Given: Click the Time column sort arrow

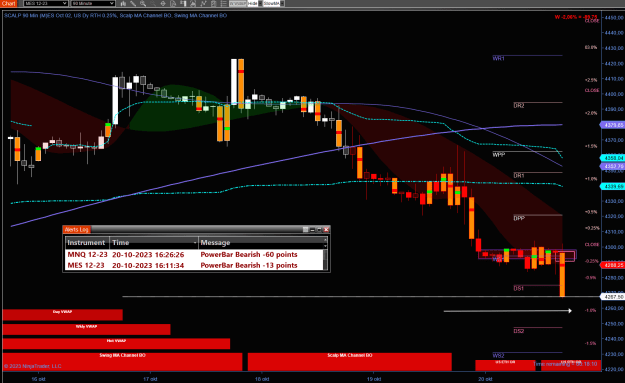Looking at the screenshot, I should (195, 242).
